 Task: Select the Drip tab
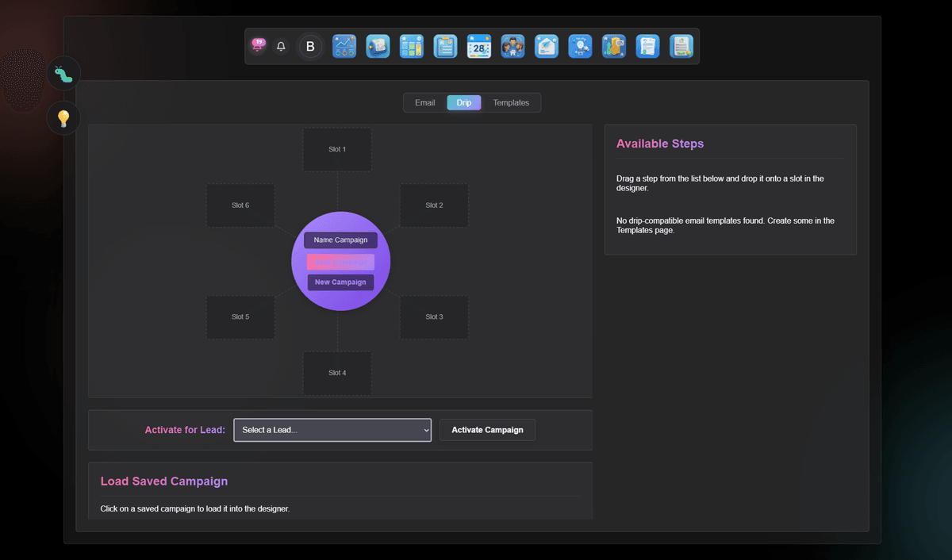(x=464, y=103)
